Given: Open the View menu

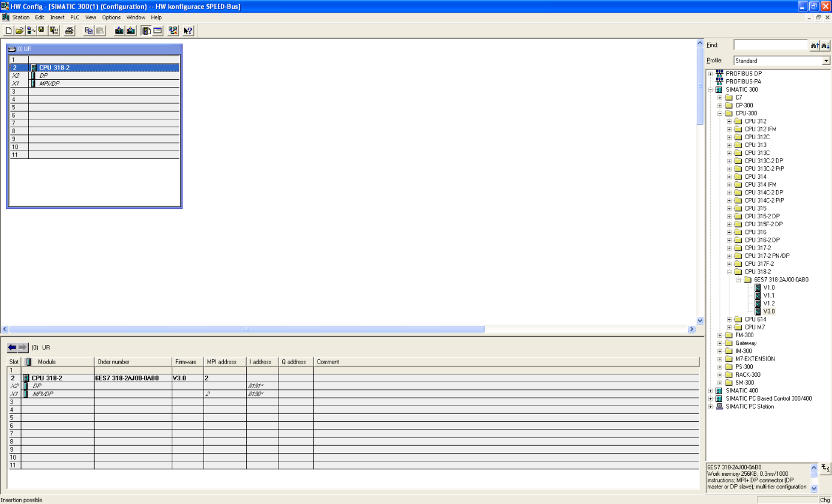Looking at the screenshot, I should click(x=91, y=17).
